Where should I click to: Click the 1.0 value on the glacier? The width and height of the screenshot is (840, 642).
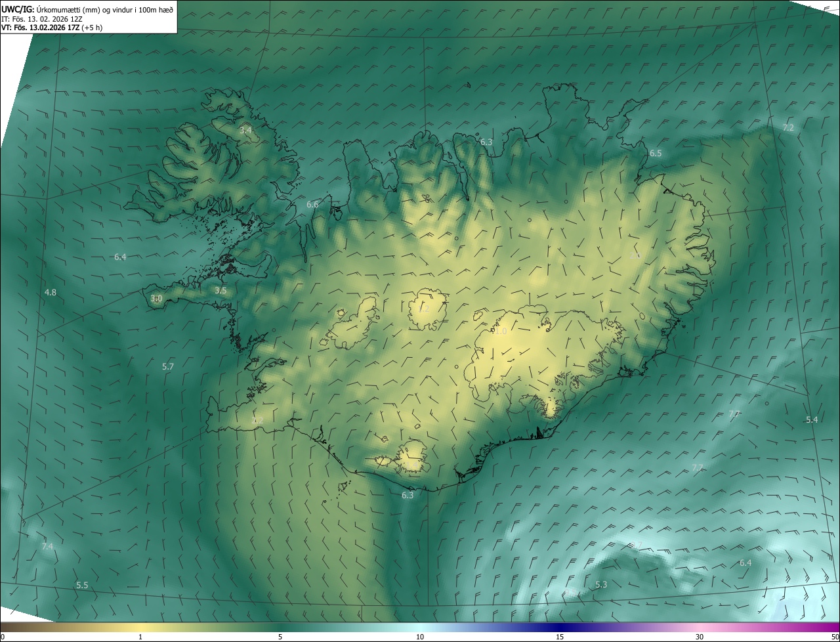[501, 332]
